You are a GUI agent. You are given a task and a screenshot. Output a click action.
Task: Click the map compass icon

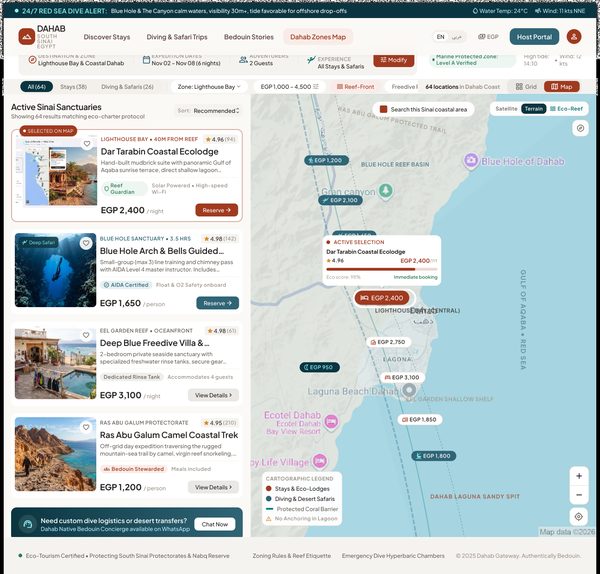(580, 128)
